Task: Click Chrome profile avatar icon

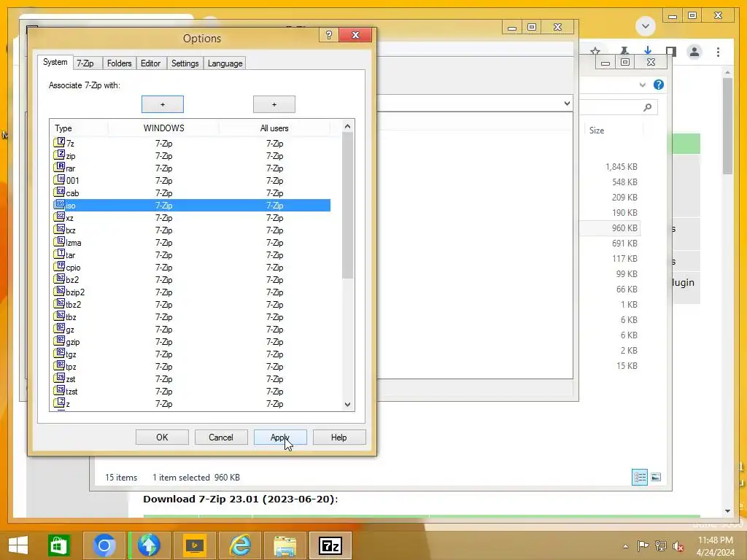Action: tap(694, 52)
